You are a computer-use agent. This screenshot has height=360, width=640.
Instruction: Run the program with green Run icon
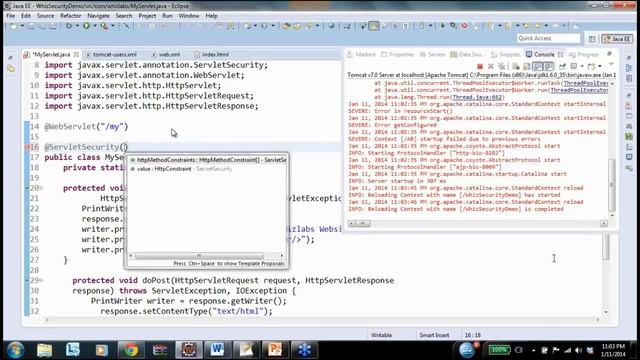pyautogui.click(x=86, y=26)
